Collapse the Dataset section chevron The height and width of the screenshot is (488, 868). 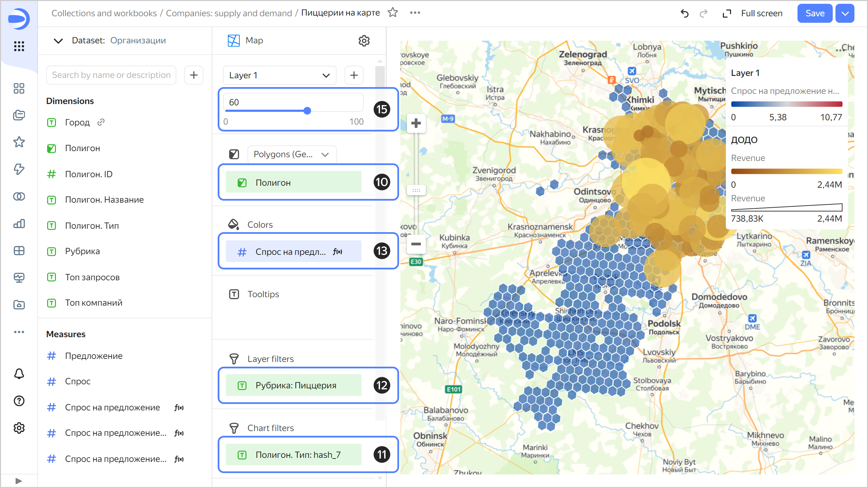coord(58,41)
